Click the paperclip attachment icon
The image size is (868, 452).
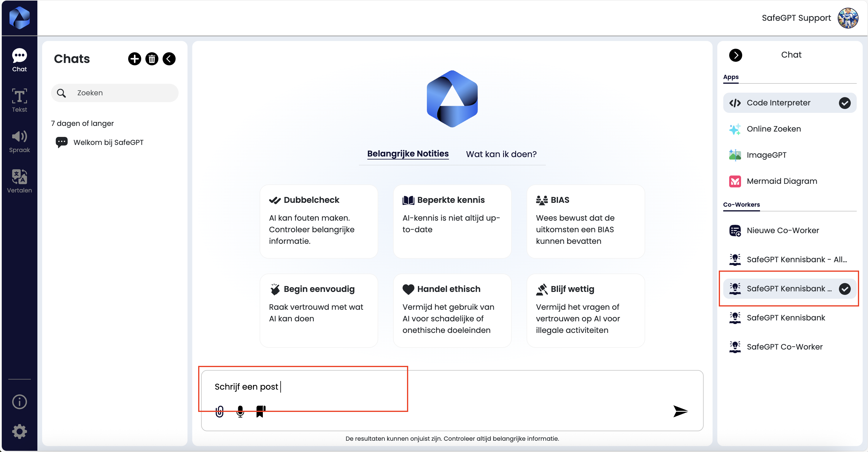219,412
